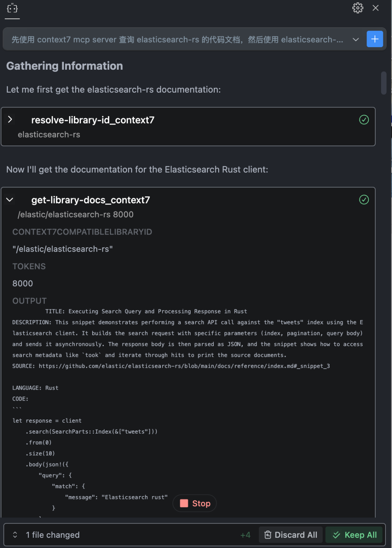Click the resolve-library-id success checkmark icon
The width and height of the screenshot is (392, 548).
[364, 120]
